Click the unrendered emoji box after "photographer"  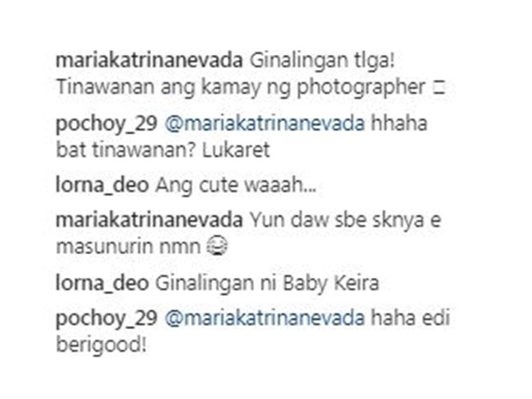tap(438, 88)
